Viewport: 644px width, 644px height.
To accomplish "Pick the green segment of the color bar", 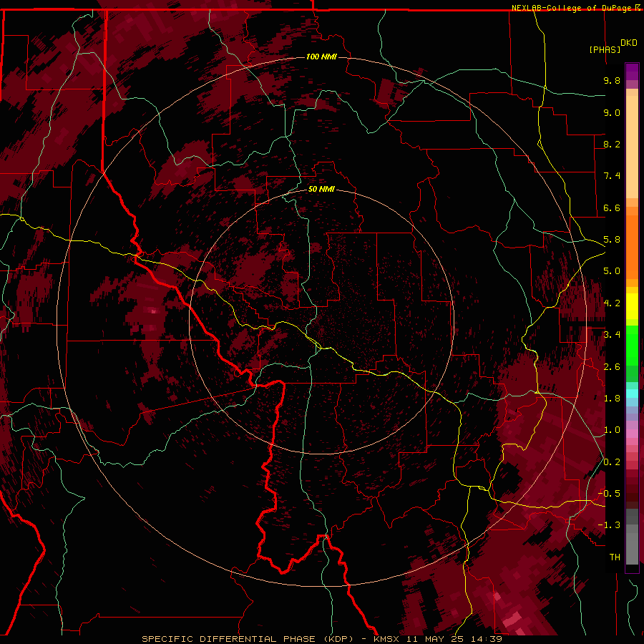I will [x=632, y=345].
